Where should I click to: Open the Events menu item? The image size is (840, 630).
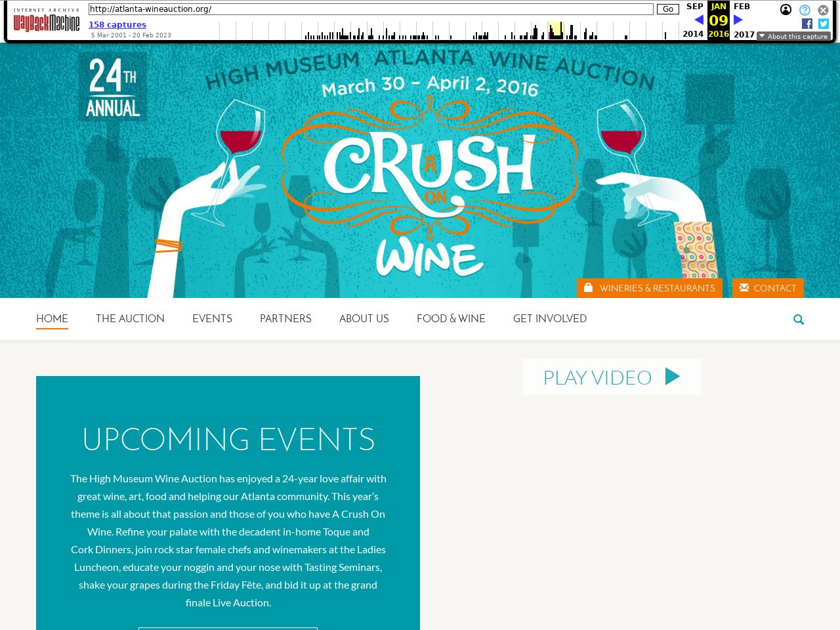point(212,318)
